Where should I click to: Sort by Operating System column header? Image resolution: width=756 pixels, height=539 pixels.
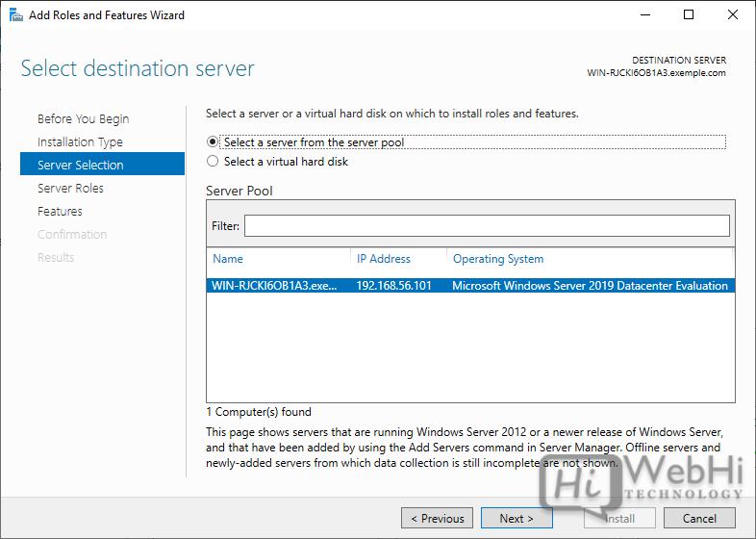[498, 259]
